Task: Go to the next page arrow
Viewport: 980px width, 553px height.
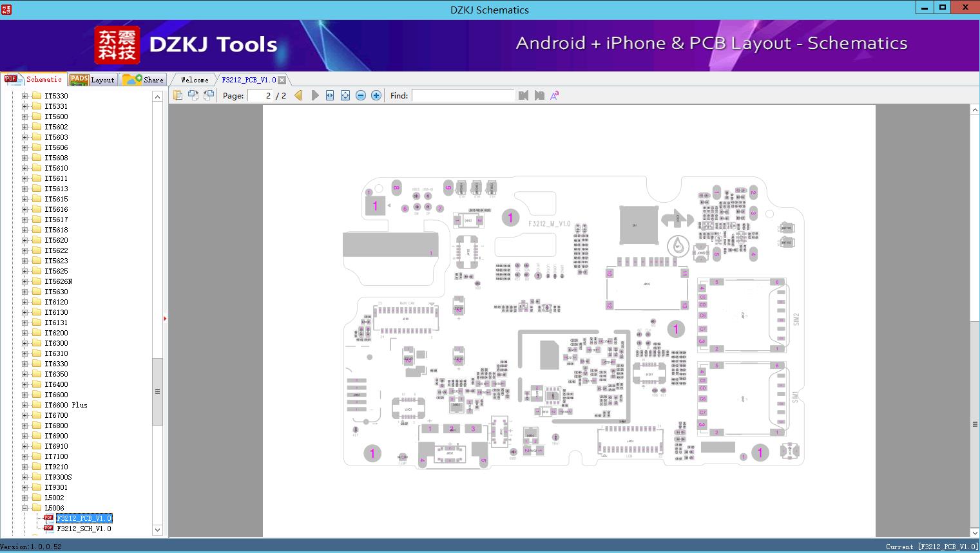Action: [314, 95]
